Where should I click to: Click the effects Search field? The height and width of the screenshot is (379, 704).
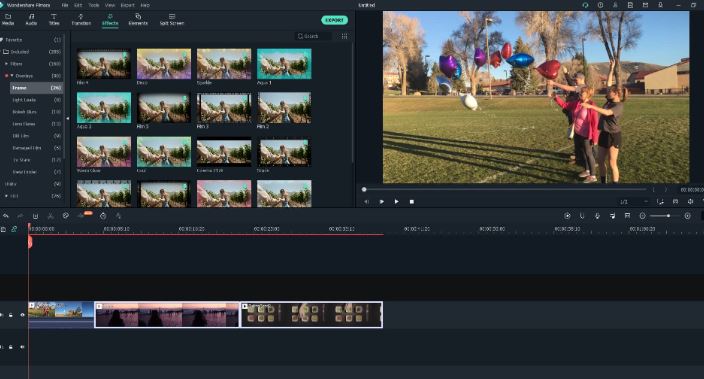313,36
